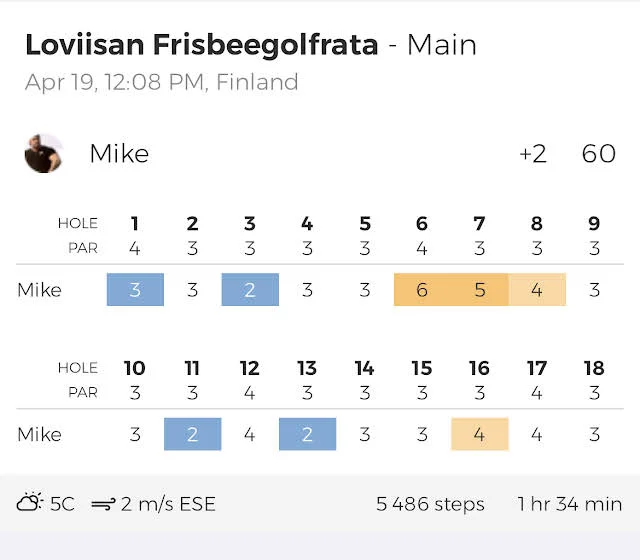Select the blue score on hole 11
Viewport: 640px width, 560px height.
coord(192,434)
